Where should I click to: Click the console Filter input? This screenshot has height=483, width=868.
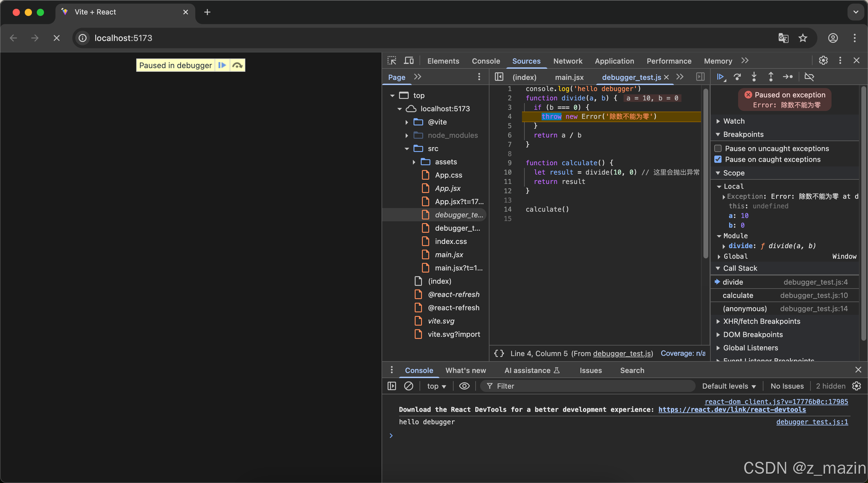[587, 386]
